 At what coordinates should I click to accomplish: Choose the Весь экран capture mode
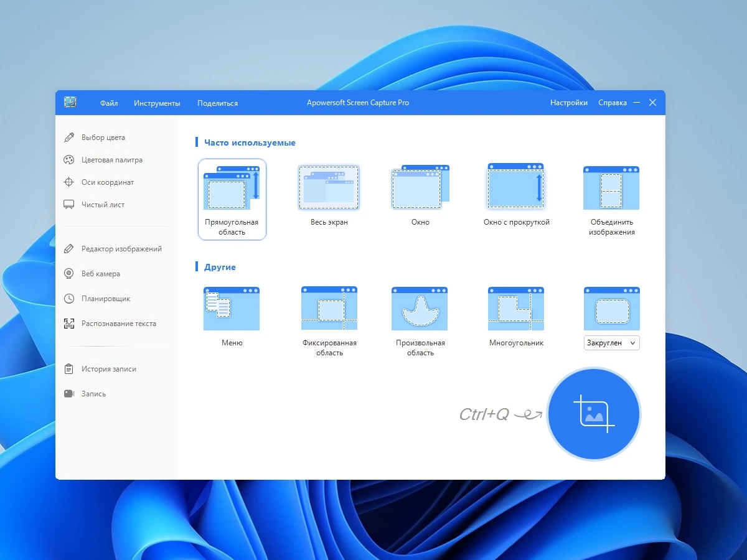pos(329,188)
